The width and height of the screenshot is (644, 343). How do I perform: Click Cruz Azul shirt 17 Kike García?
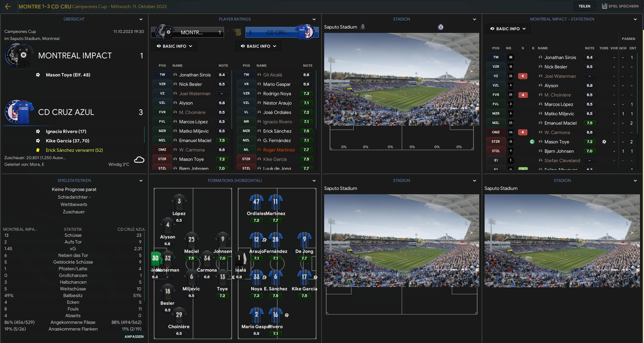(x=304, y=277)
